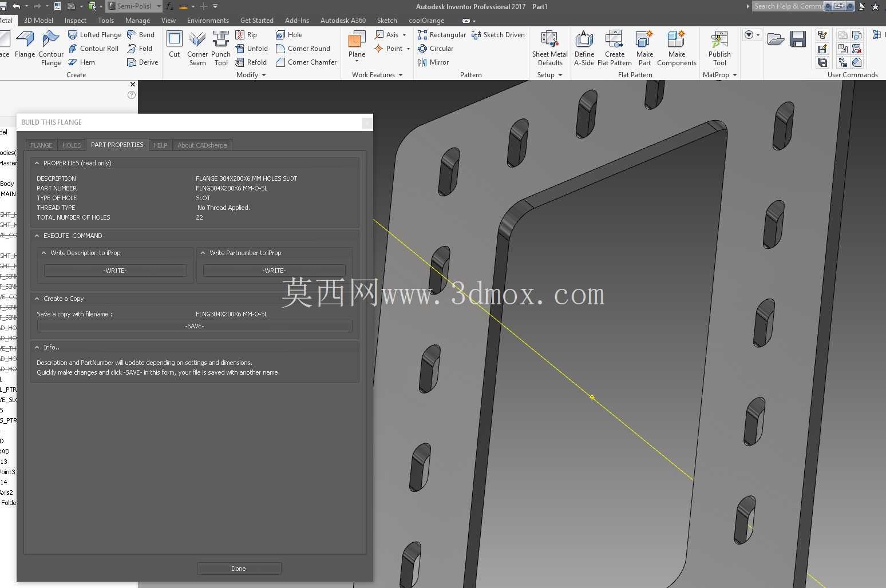Click the Done button

tap(239, 569)
